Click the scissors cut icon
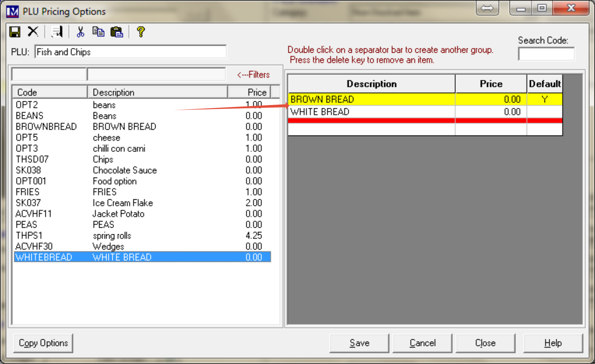Image resolution: width=595 pixels, height=364 pixels. point(80,32)
